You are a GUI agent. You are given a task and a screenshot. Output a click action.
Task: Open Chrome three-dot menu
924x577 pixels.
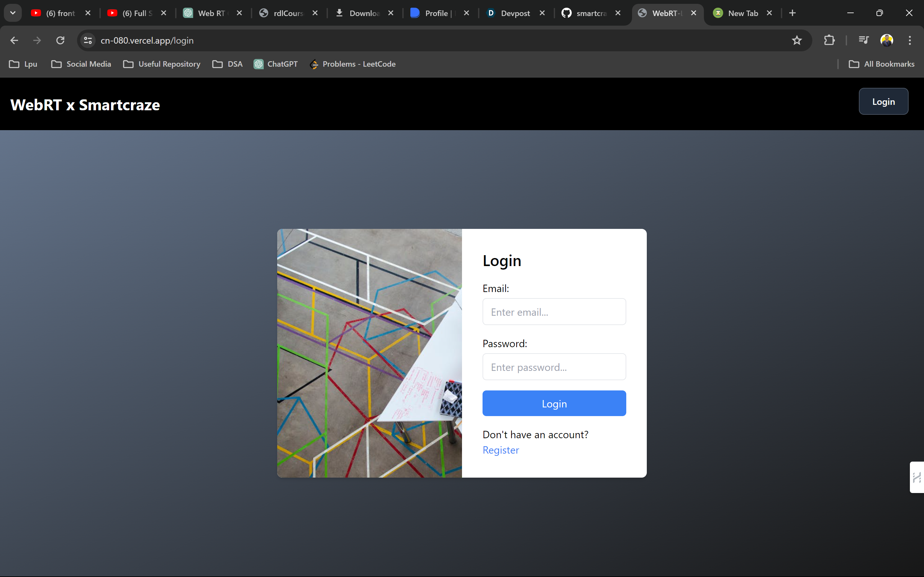910,40
